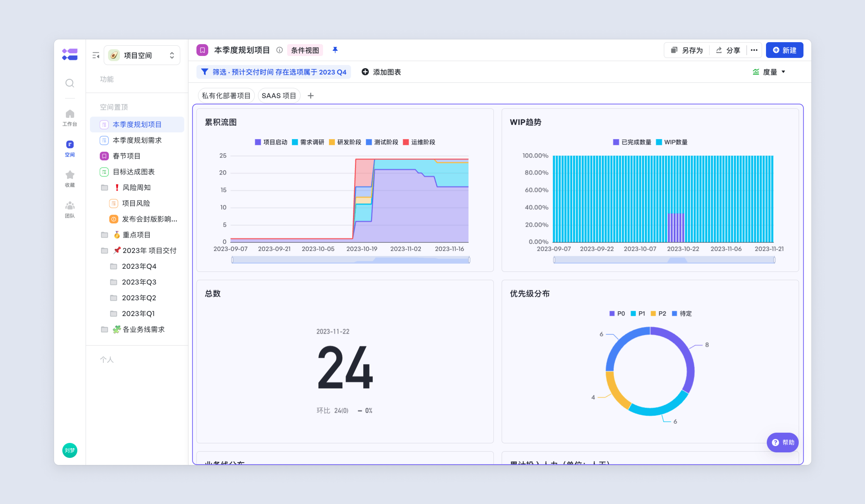Toggle 研发阶段 legend series
The image size is (865, 504).
pos(345,142)
